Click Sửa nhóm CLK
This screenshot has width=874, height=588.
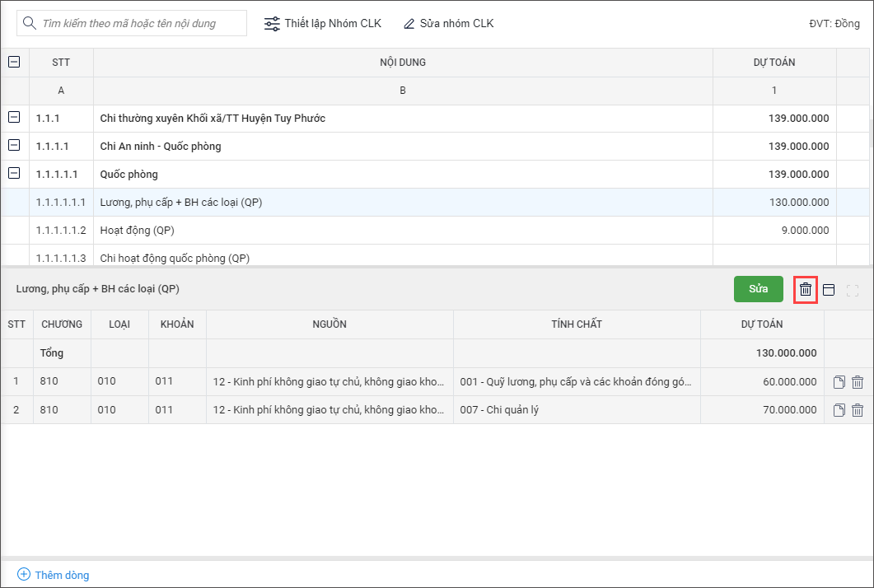449,23
